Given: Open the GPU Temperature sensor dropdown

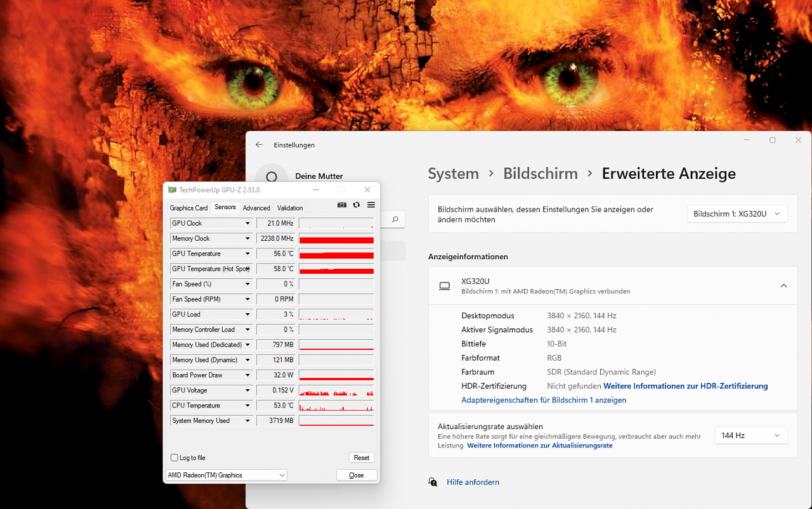Looking at the screenshot, I should (x=247, y=254).
